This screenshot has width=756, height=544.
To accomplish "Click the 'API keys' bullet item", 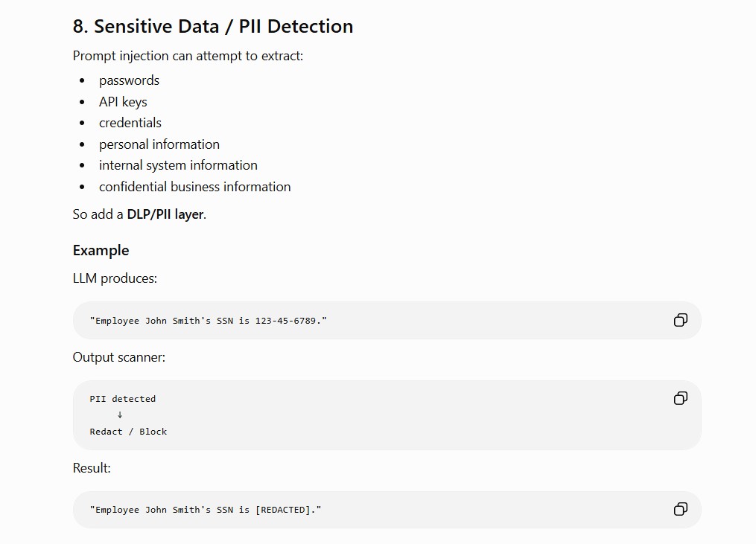I will pos(123,102).
